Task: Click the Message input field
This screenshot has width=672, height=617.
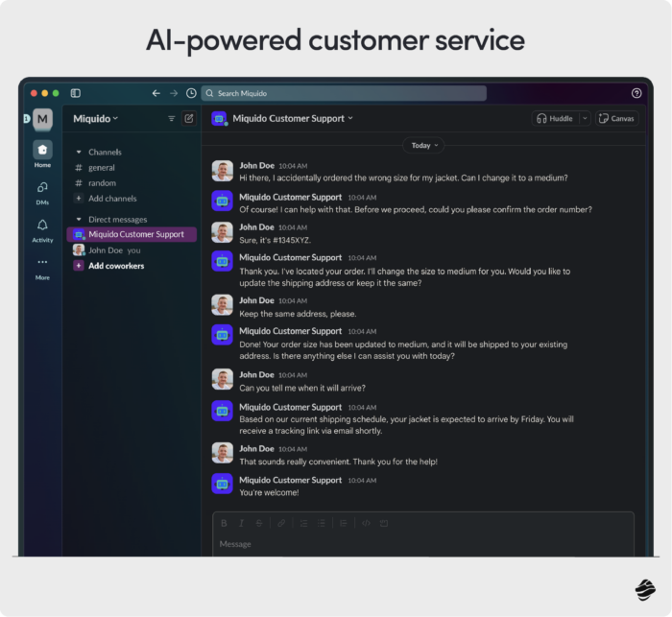Action: 423,544
